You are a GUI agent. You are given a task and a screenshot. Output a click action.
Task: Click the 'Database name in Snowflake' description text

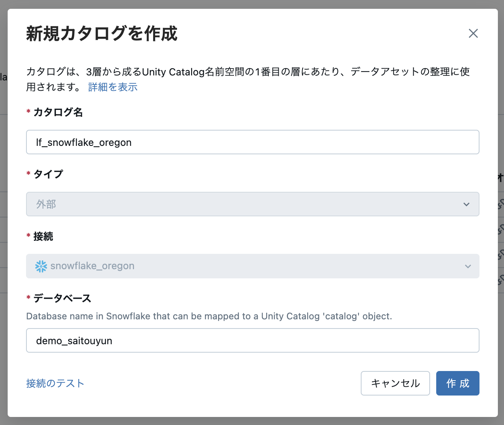point(209,316)
